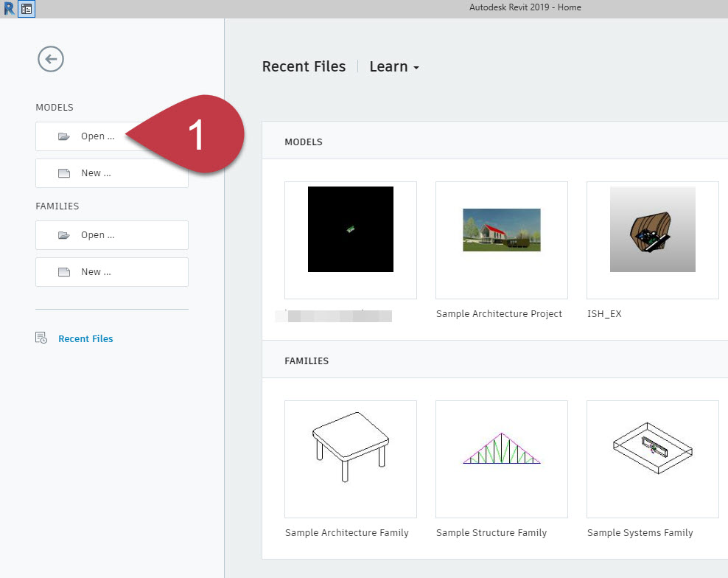Click the back arrow circle icon
This screenshot has width=728, height=578.
(x=51, y=59)
